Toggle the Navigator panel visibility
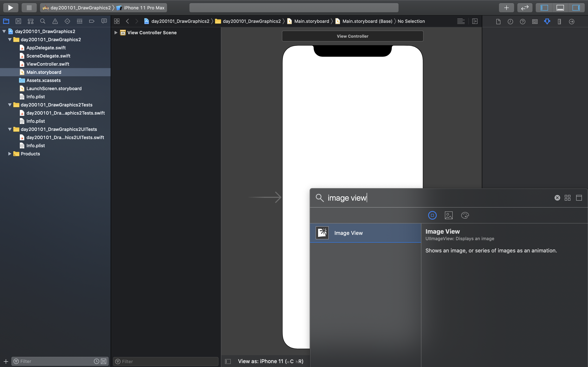588x367 pixels. point(544,8)
